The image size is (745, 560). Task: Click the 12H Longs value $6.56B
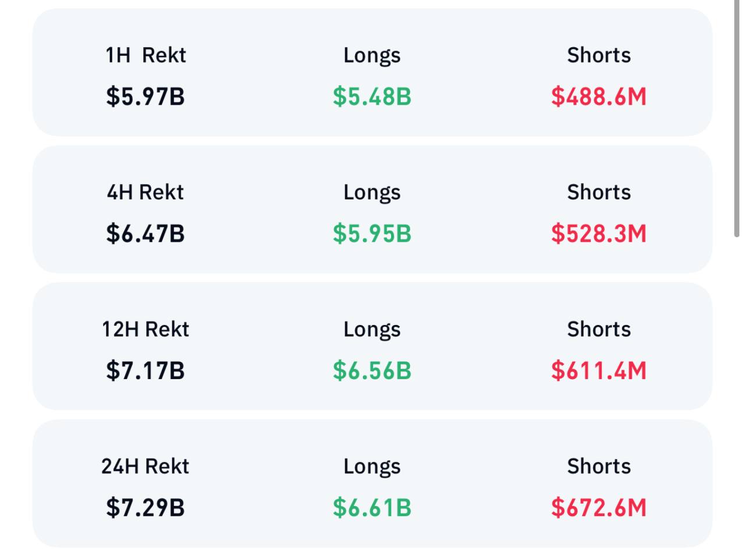(x=372, y=371)
